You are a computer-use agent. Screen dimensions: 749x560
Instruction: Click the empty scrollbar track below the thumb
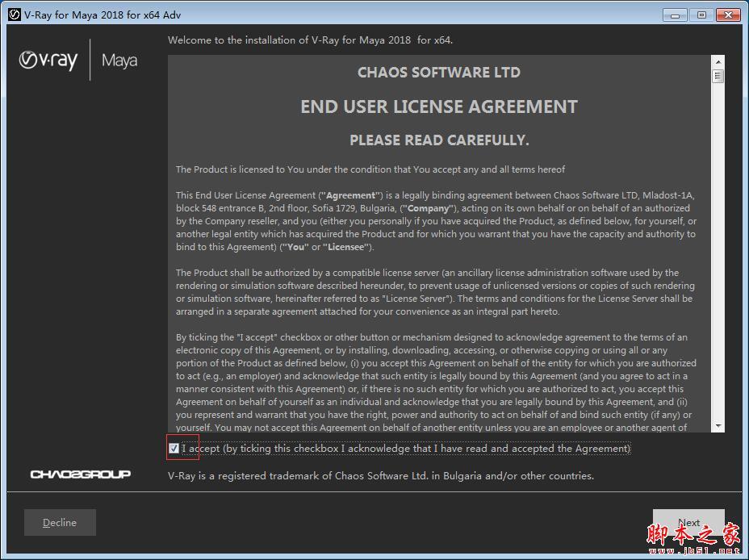718,252
